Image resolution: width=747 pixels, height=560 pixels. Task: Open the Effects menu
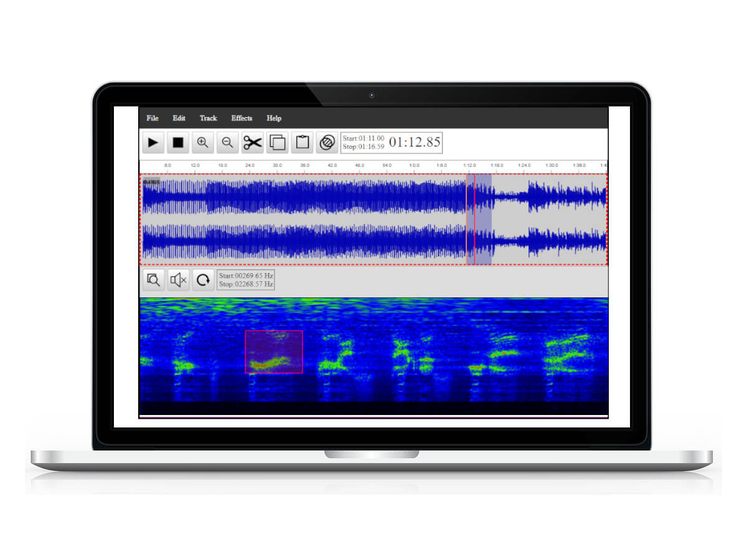(x=242, y=118)
